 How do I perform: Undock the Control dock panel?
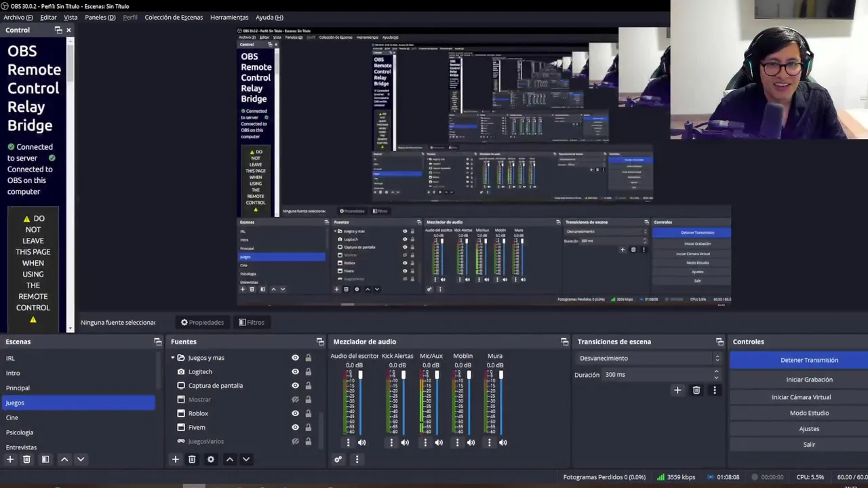click(x=58, y=30)
